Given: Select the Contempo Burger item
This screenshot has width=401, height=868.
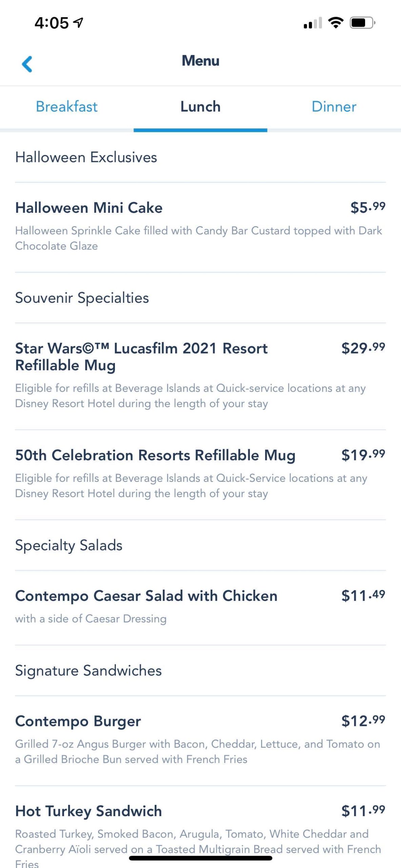Looking at the screenshot, I should (78, 721).
